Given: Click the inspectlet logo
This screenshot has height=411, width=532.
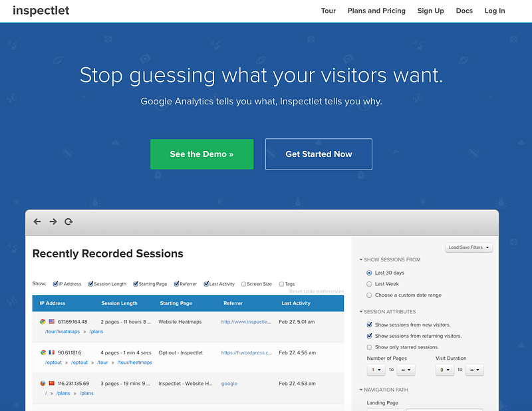Looking at the screenshot, I should [x=41, y=11].
